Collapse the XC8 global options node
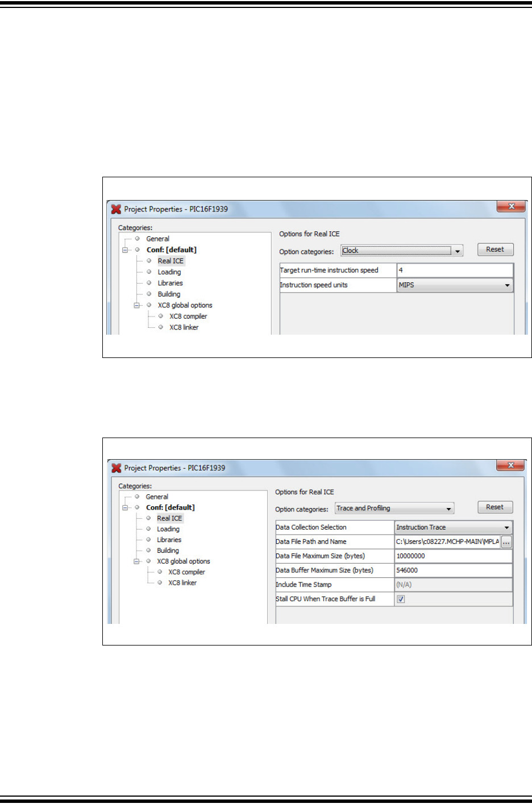The image size is (532, 812). click(138, 305)
